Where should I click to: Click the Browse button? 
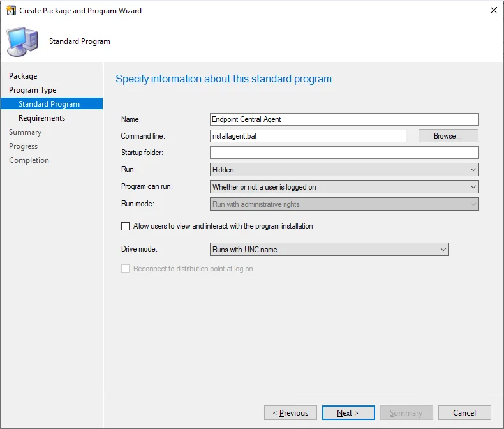point(448,136)
